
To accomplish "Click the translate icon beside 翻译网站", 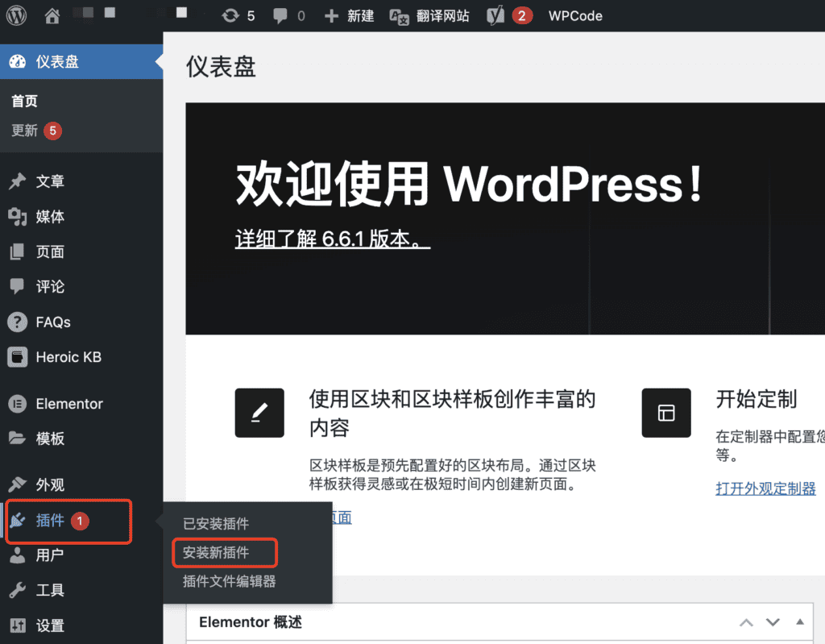I will [x=399, y=16].
